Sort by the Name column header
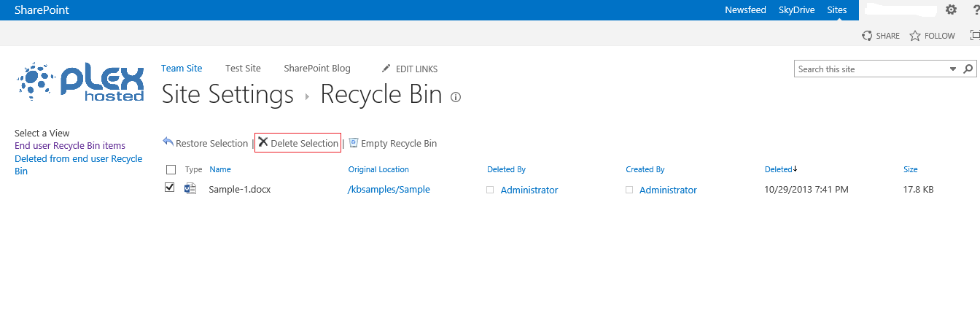The height and width of the screenshot is (332, 980). pyautogui.click(x=220, y=169)
